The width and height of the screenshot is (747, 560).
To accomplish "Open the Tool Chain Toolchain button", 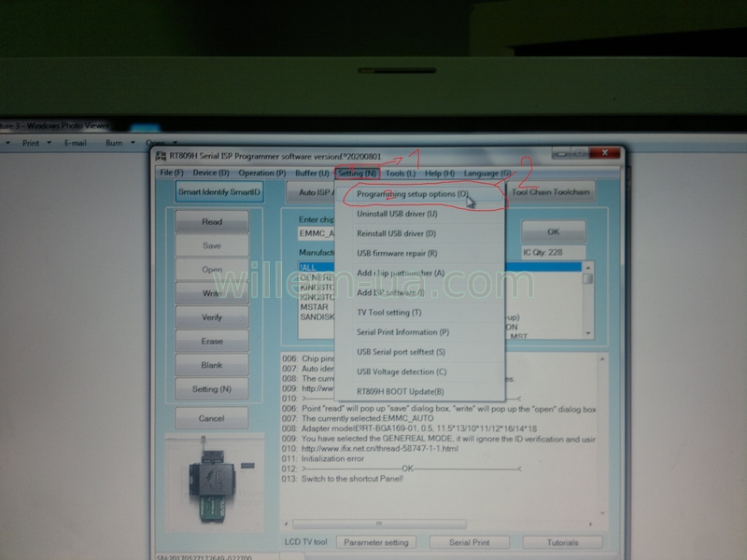I will pos(550,192).
